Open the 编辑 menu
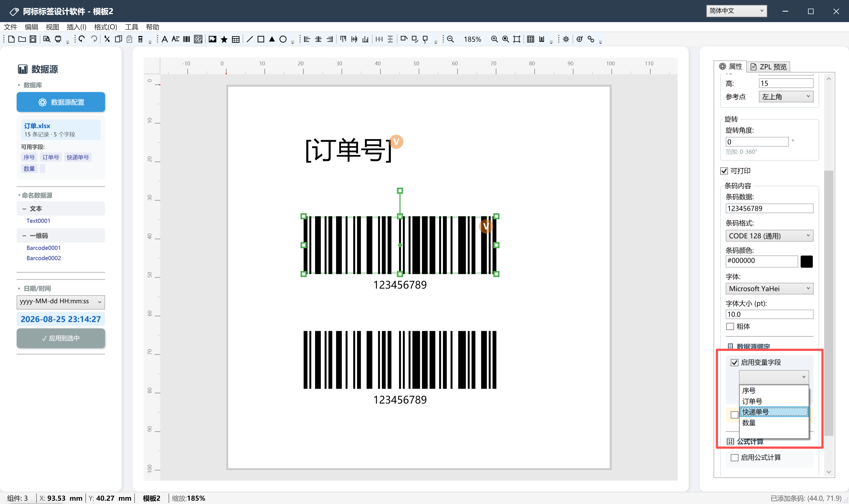The height and width of the screenshot is (504, 849). click(x=31, y=27)
